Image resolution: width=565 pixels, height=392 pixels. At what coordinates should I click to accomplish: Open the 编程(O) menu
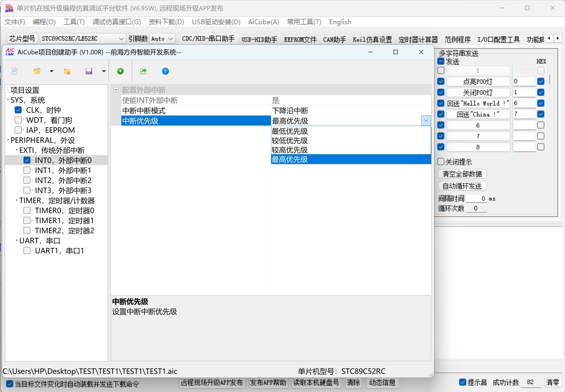44,22
